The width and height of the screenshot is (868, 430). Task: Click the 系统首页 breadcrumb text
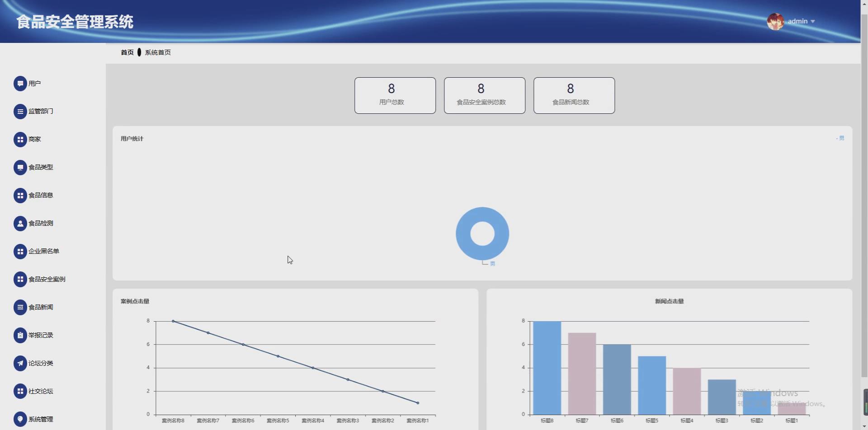point(158,52)
